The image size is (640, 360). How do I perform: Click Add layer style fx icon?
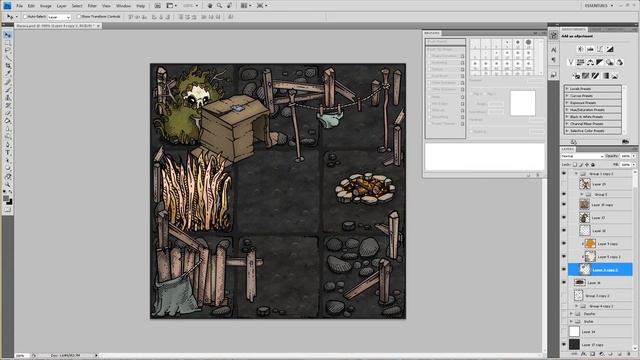point(584,354)
